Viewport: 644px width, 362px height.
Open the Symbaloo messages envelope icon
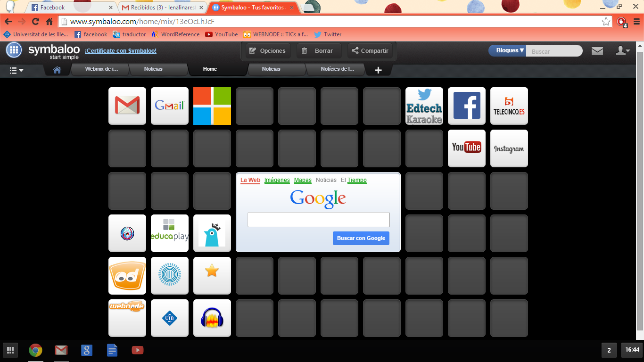597,51
